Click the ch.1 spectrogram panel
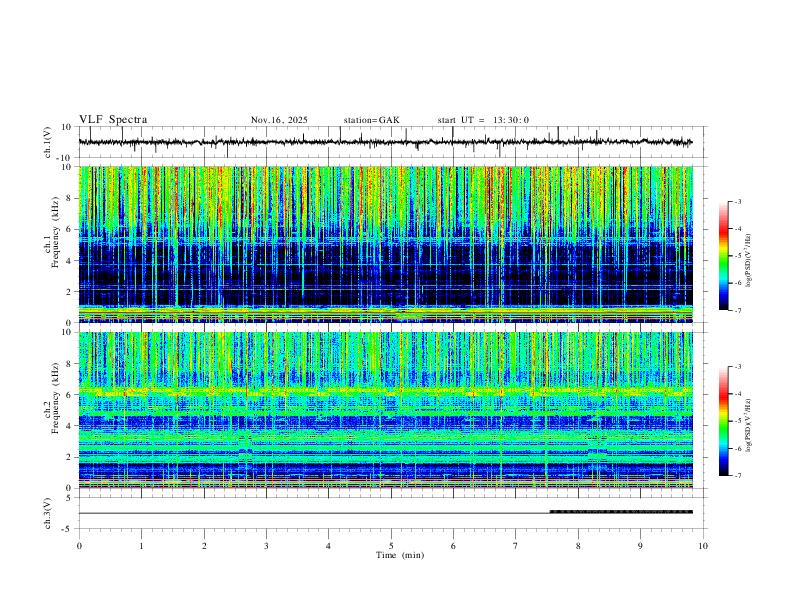792x612 pixels. point(385,244)
